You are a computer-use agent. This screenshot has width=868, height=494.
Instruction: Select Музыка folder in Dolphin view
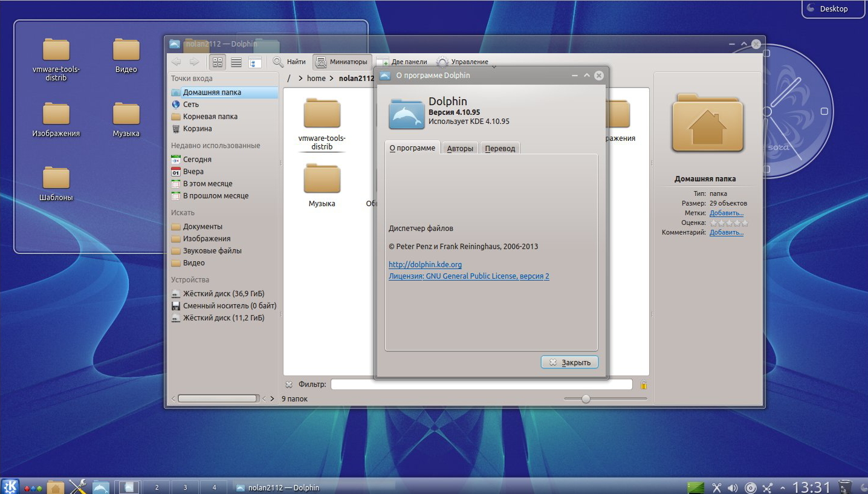[x=322, y=186]
